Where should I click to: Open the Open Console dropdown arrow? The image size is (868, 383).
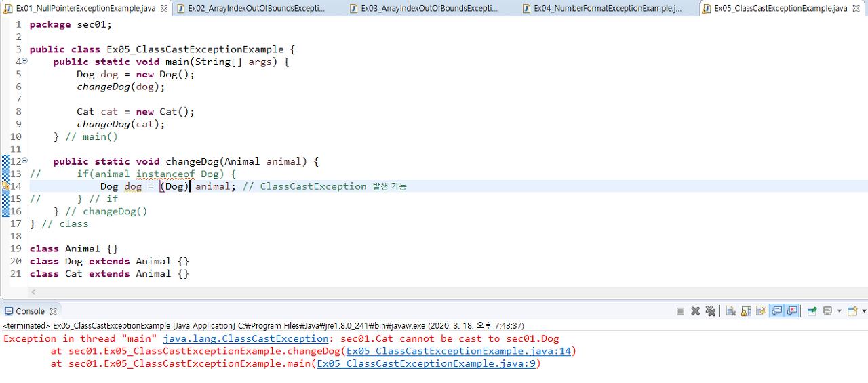(863, 311)
